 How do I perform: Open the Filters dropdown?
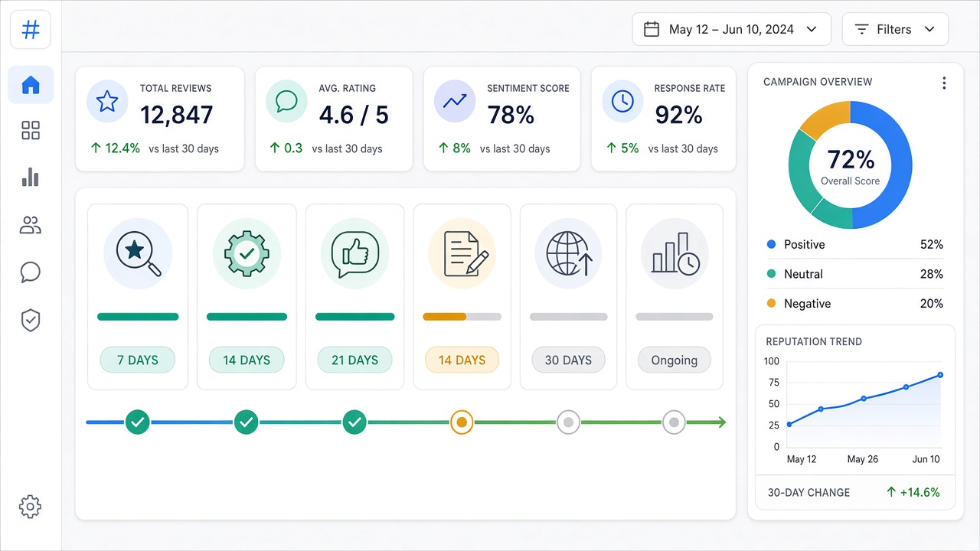[x=895, y=30]
